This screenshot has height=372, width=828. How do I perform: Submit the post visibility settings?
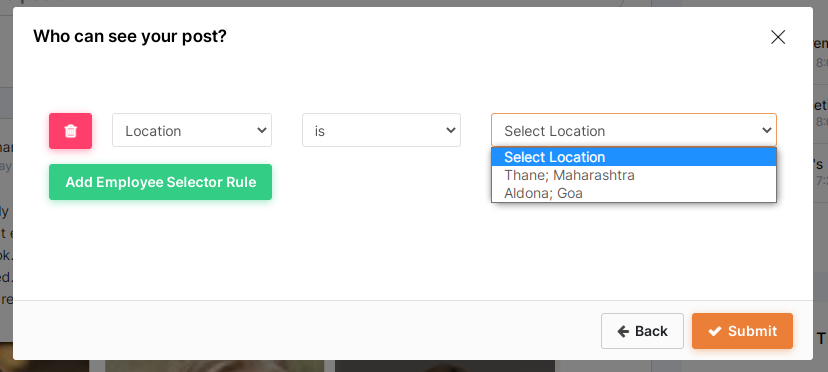pyautogui.click(x=742, y=331)
